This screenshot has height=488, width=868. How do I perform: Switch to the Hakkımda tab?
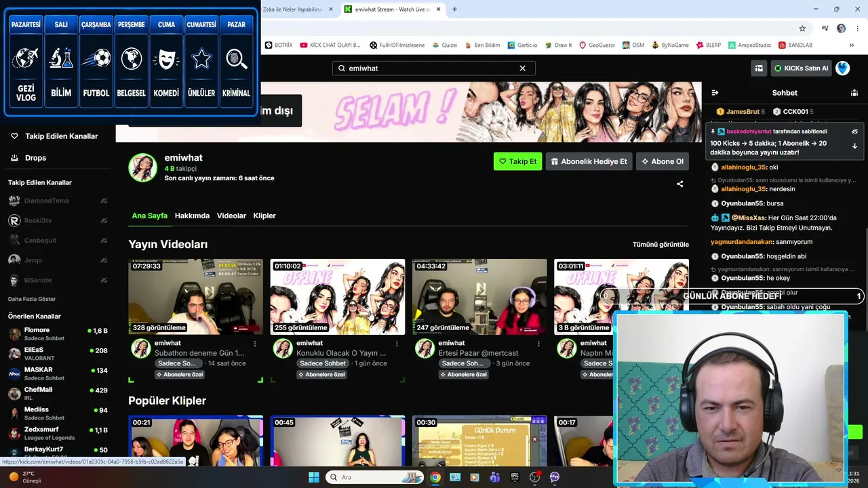point(192,216)
